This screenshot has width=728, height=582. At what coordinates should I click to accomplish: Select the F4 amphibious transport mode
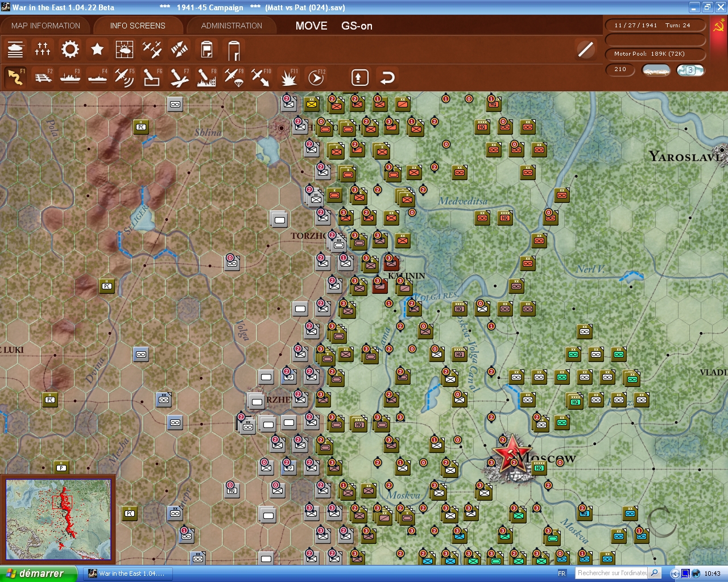(97, 77)
